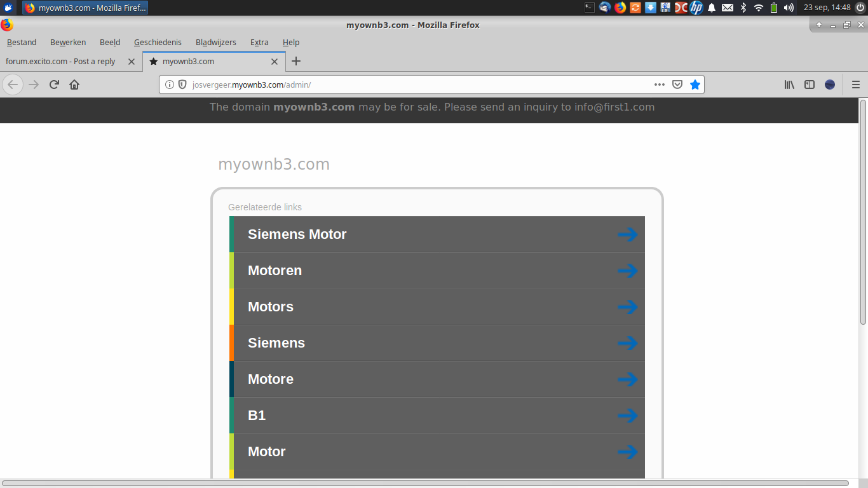Open the mail envelope indicator
868x488 pixels.
(x=728, y=8)
